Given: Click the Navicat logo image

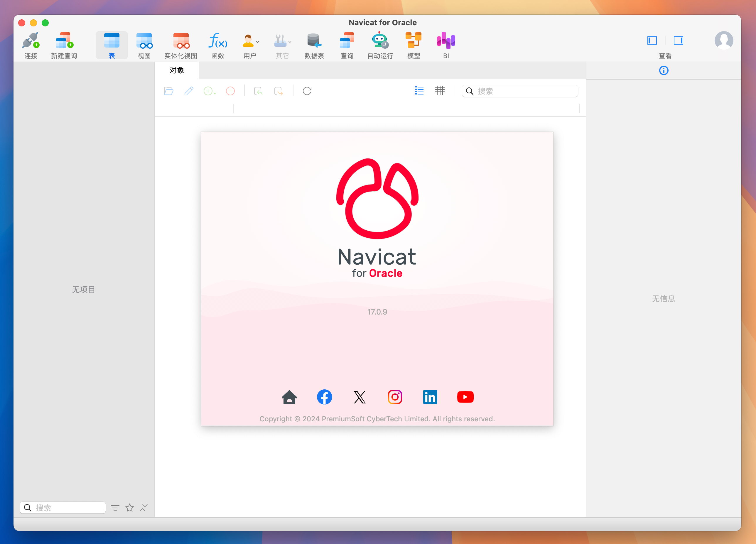Looking at the screenshot, I should (377, 198).
